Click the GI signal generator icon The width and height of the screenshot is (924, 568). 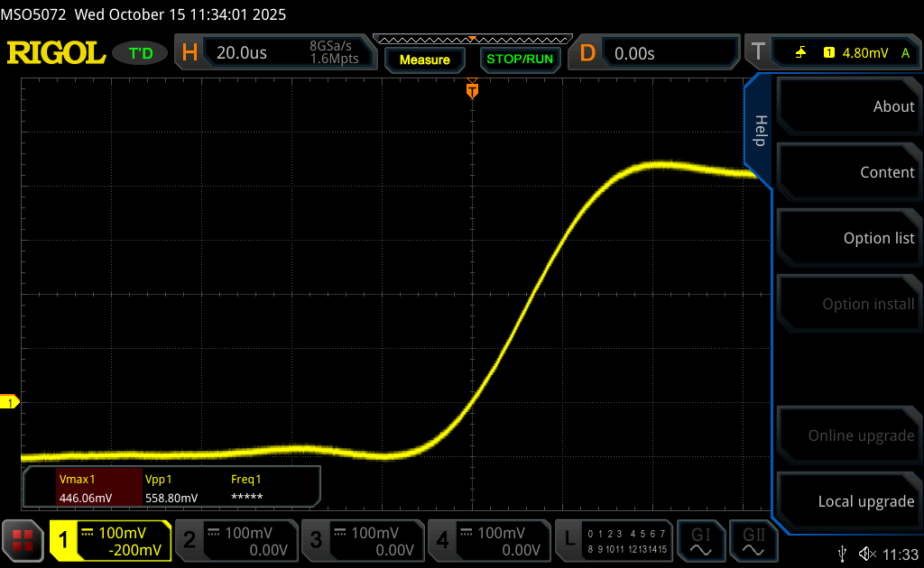point(701,539)
